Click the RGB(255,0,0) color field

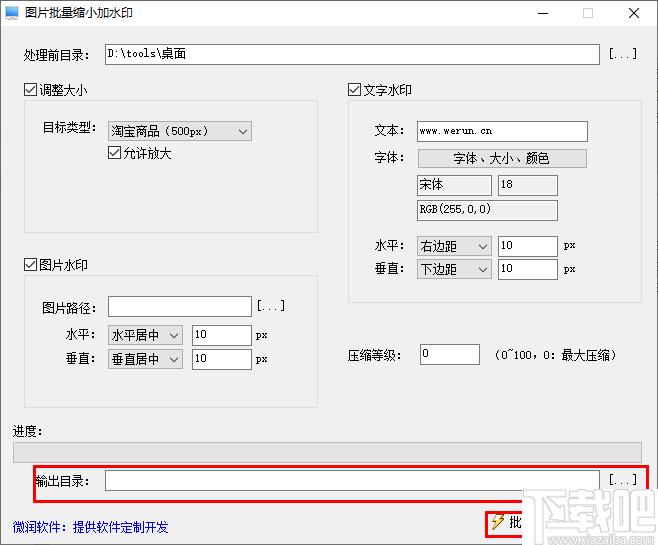pyautogui.click(x=487, y=210)
